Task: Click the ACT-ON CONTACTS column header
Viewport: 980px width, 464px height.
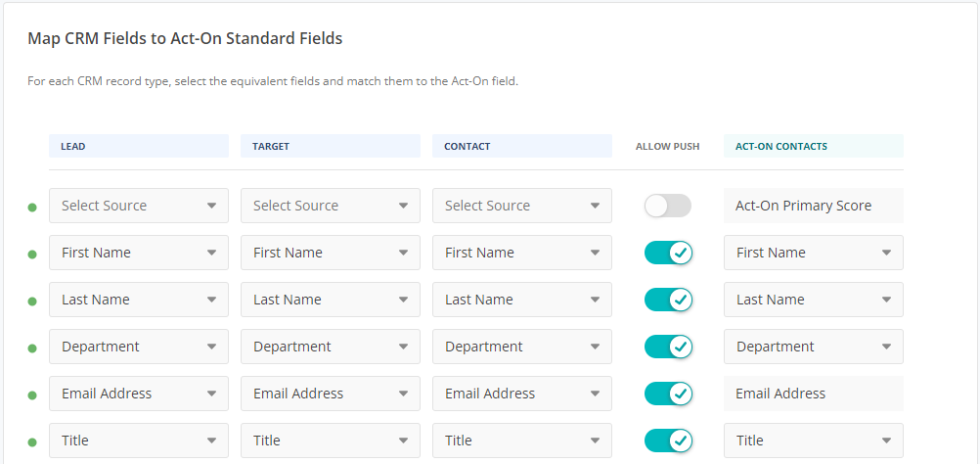Action: pos(814,146)
